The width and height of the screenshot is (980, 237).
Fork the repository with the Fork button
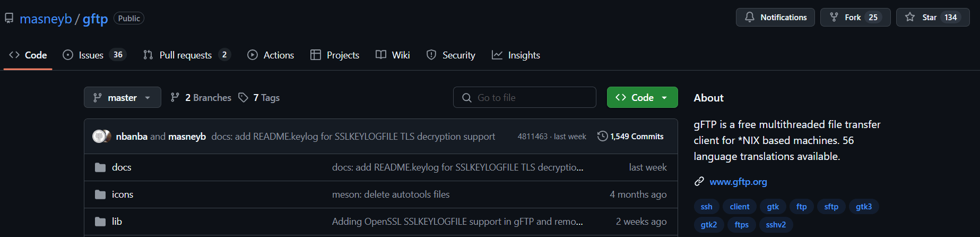[855, 18]
